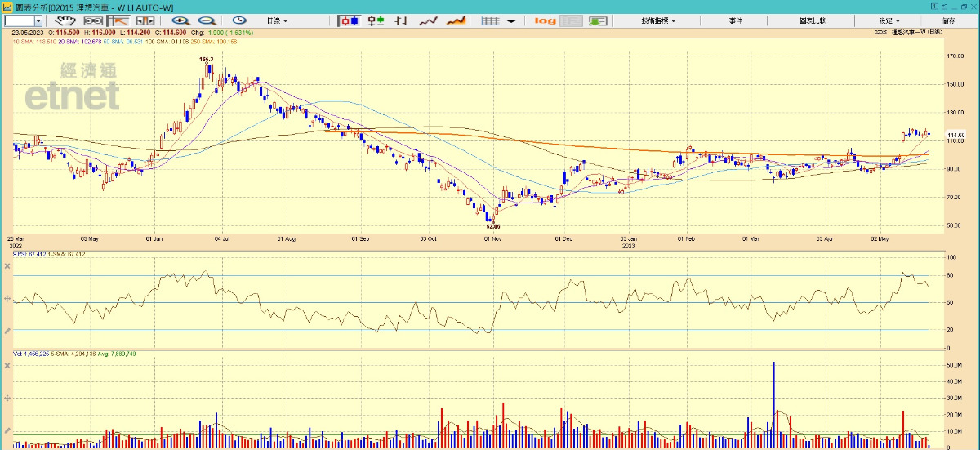This screenshot has width=980, height=450.
Task: Select the line chart type
Action: click(x=429, y=20)
